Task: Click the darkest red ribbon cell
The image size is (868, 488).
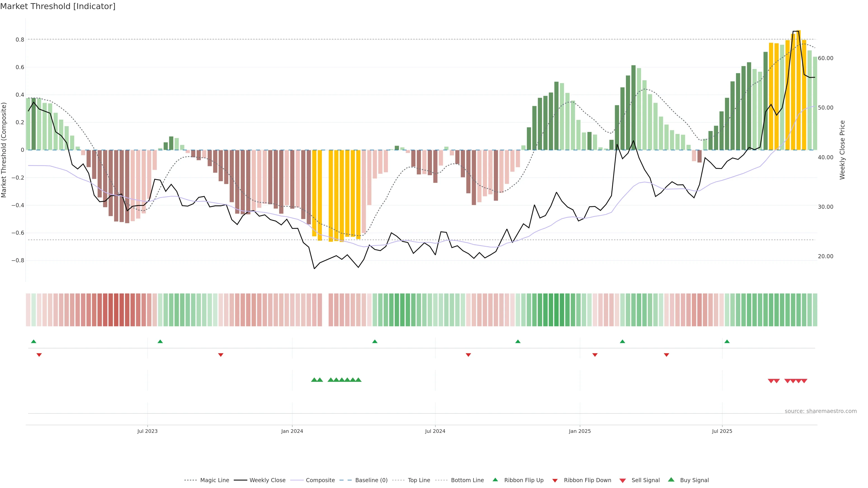Action: (116, 310)
